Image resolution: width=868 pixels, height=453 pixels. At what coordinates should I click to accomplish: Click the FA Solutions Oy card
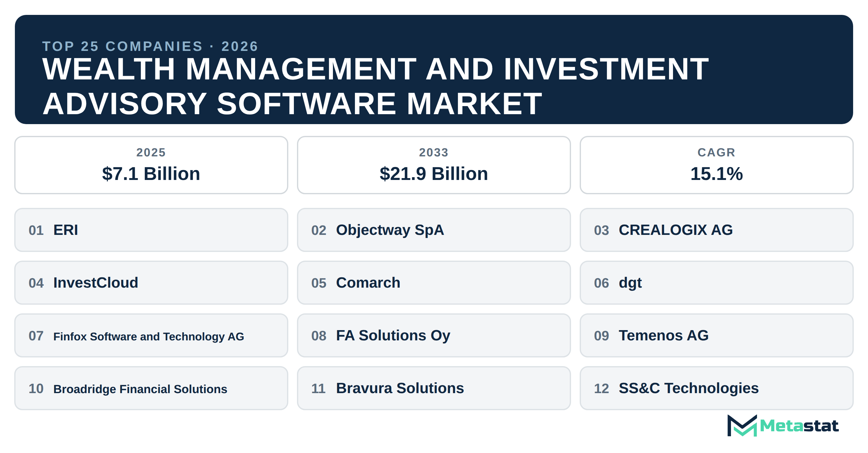click(x=434, y=335)
